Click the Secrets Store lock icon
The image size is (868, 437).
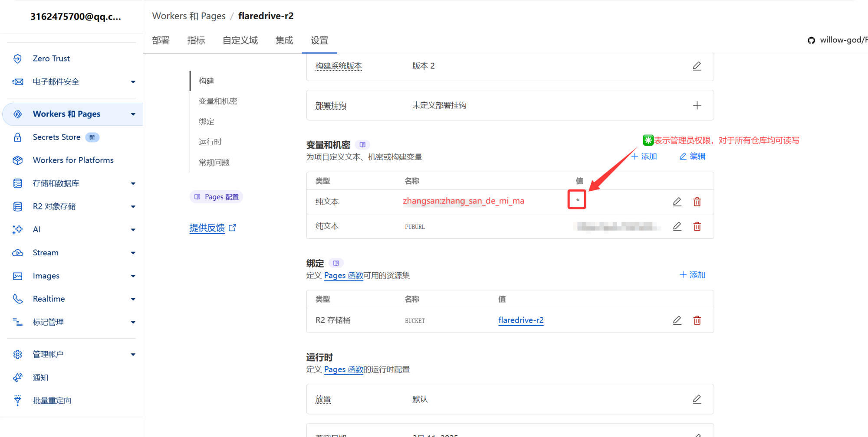point(17,137)
